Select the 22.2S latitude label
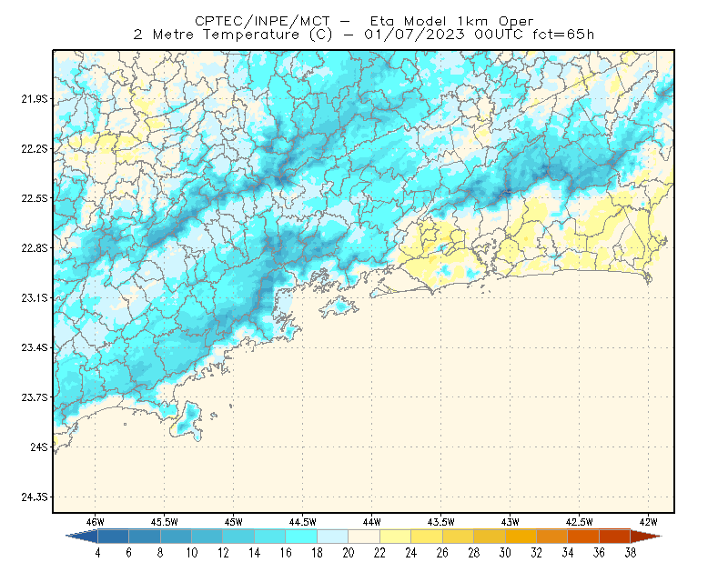Viewport: 728px width, 562px height. pos(35,148)
